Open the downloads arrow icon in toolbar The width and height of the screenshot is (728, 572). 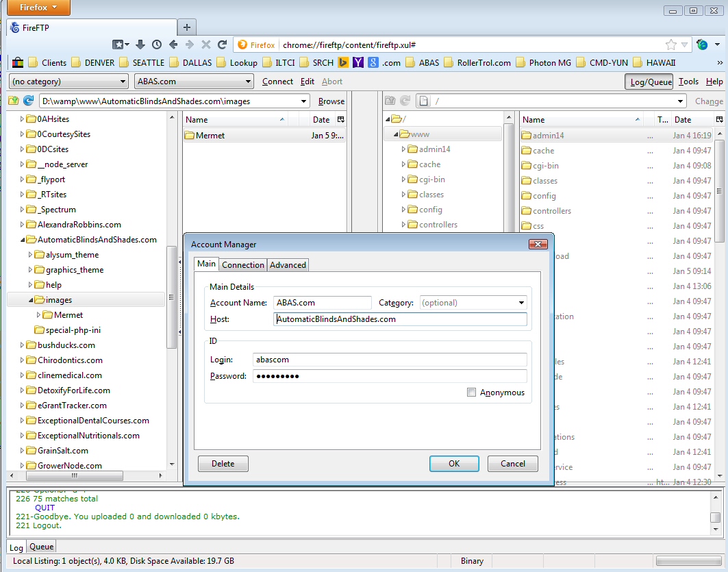point(140,45)
